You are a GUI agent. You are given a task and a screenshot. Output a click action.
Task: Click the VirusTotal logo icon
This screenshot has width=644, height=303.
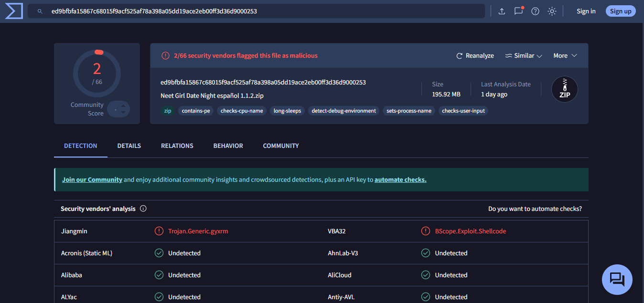pyautogui.click(x=14, y=11)
